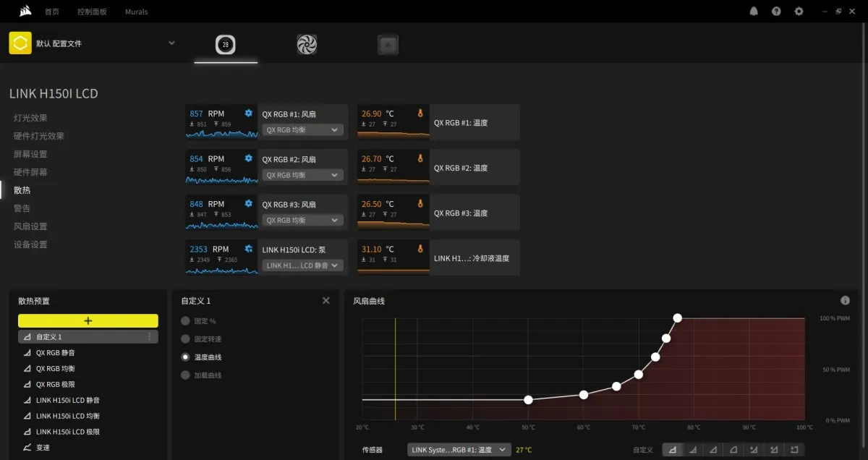The image size is (868, 460).
Task: Click thermometer icon on QX RGB #3 temperature
Action: click(x=420, y=204)
